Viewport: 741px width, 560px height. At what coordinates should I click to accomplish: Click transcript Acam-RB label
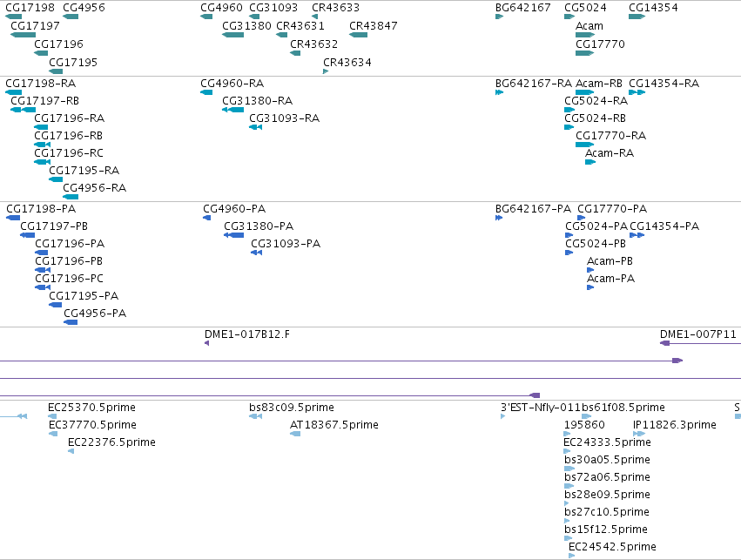[x=599, y=84]
